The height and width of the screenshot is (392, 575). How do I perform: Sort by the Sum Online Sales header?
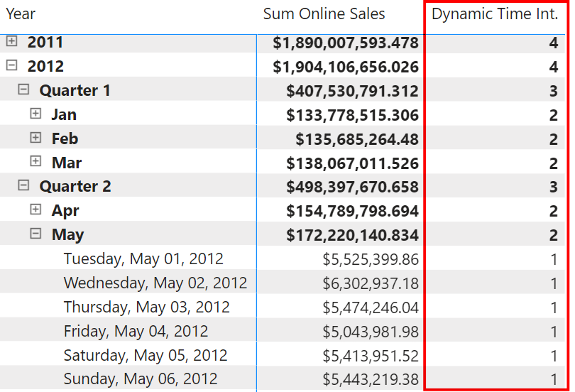click(x=324, y=14)
